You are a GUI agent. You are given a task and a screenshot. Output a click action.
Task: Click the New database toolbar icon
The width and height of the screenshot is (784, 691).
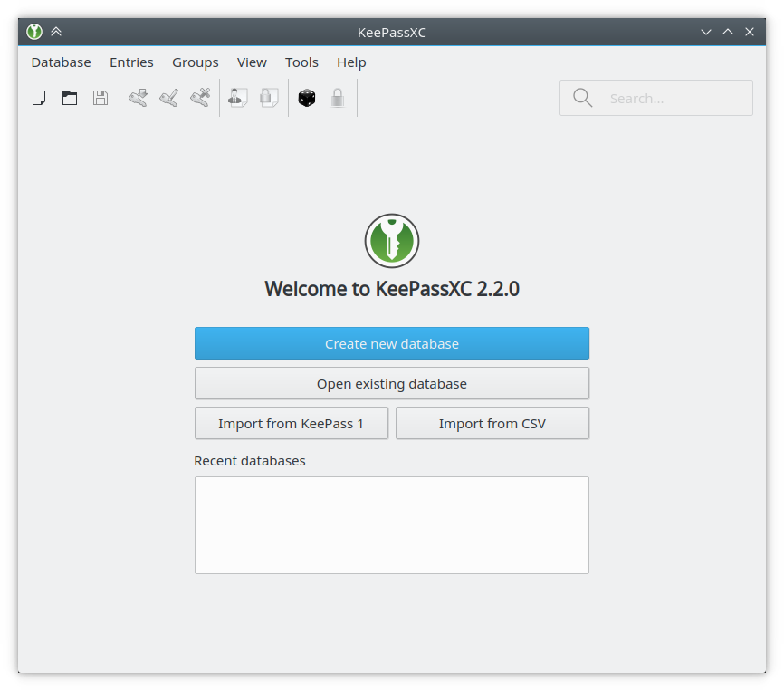click(x=39, y=98)
